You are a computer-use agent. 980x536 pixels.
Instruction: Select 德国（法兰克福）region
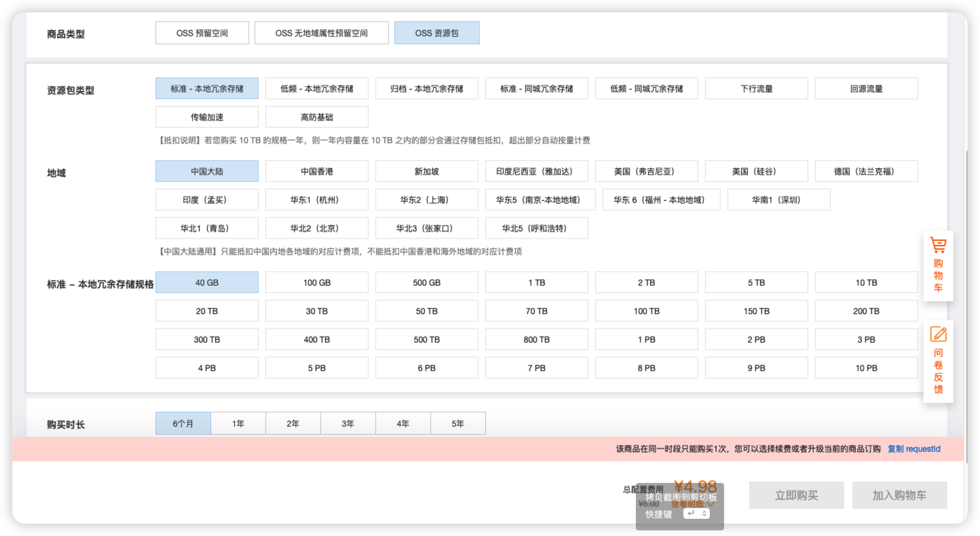(x=867, y=171)
